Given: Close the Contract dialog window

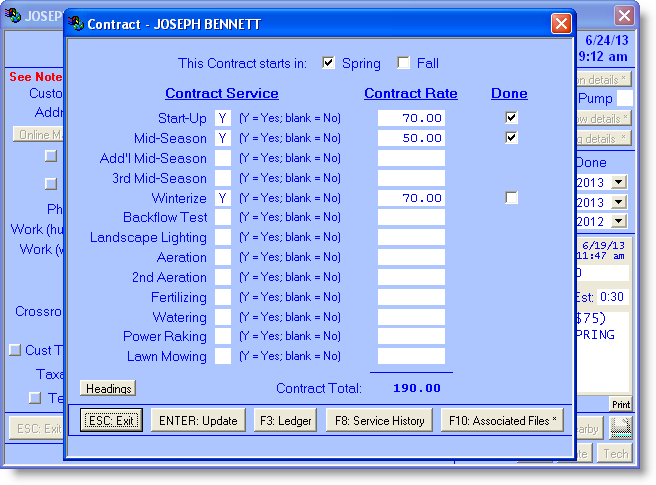Looking at the screenshot, I should pos(561,24).
